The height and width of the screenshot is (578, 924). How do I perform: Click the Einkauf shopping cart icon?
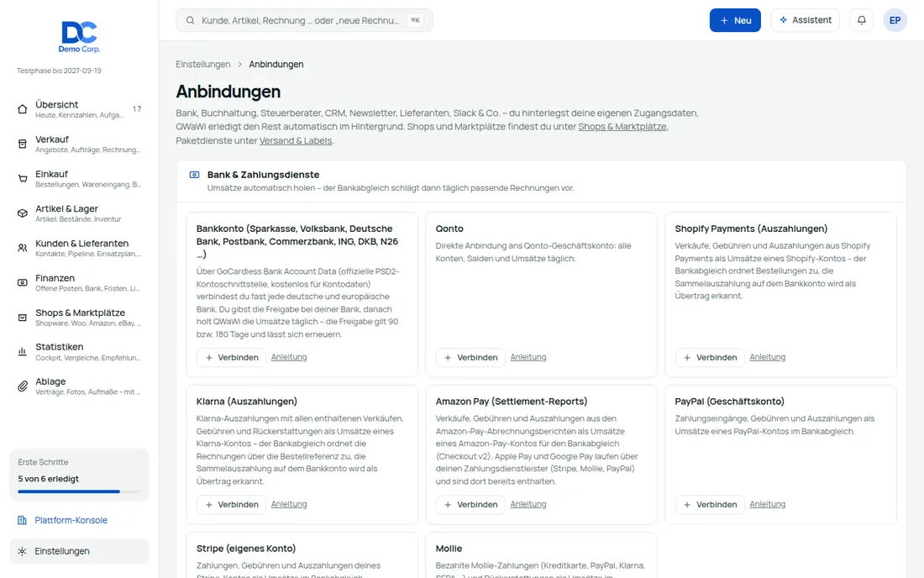[23, 179]
